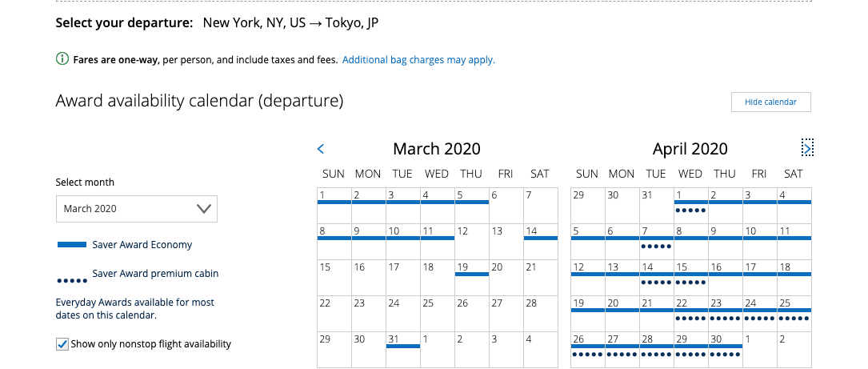Hide the award availability calendar
The image size is (868, 369).
pos(770,102)
